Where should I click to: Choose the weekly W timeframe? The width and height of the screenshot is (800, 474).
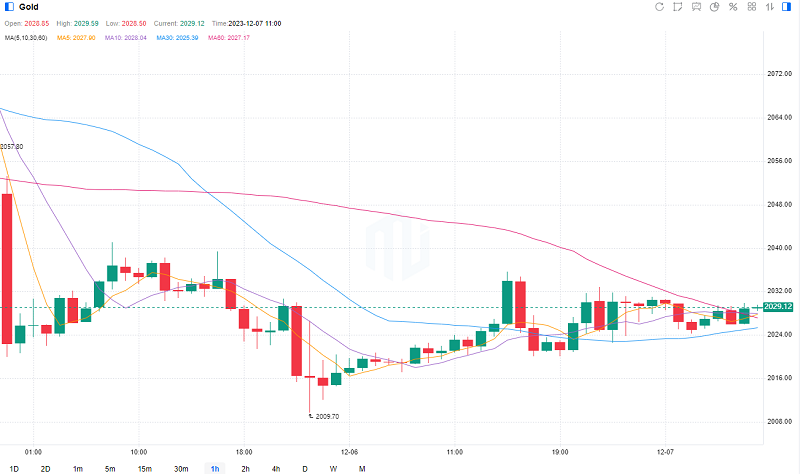point(333,468)
